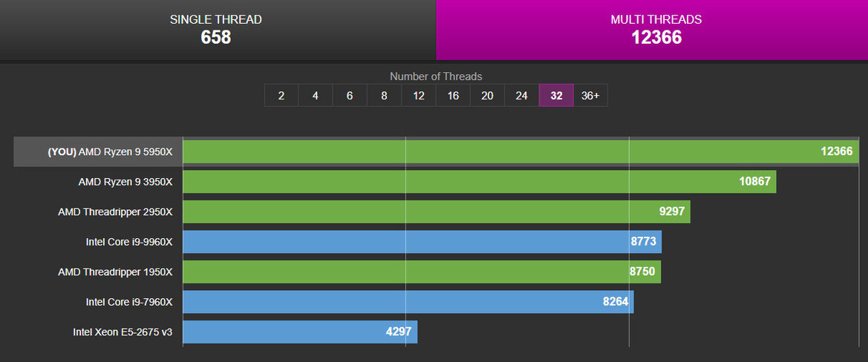Select 20 threads option
The height and width of the screenshot is (362, 868).
(487, 96)
